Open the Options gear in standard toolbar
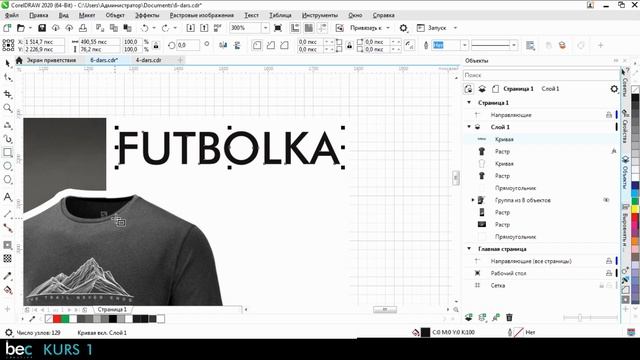 pyautogui.click(x=403, y=28)
